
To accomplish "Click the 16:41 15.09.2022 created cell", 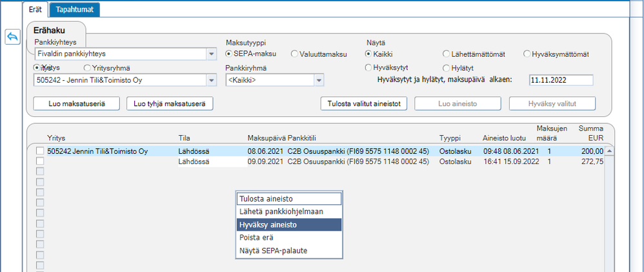I will point(512,162).
